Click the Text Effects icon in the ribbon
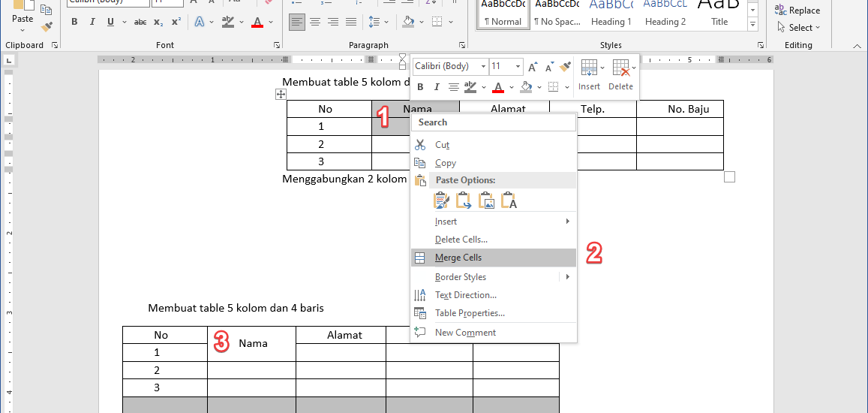 (x=200, y=23)
